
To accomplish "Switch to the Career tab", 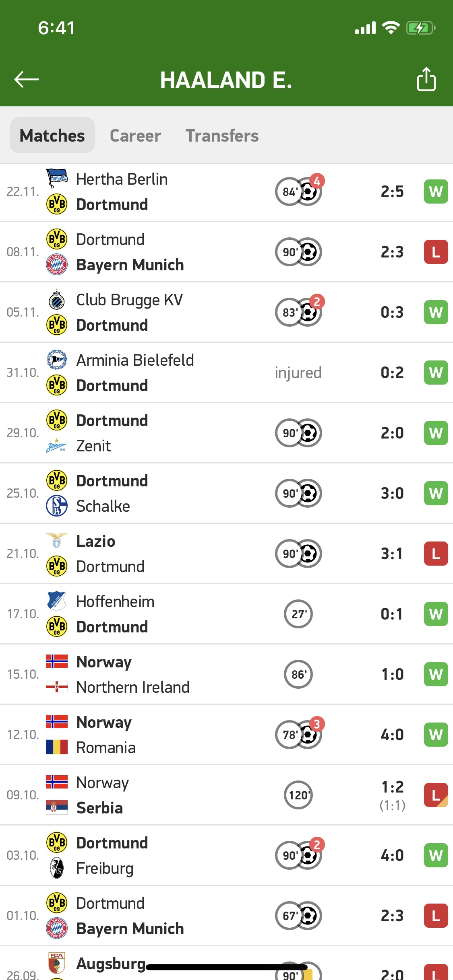I will 135,136.
